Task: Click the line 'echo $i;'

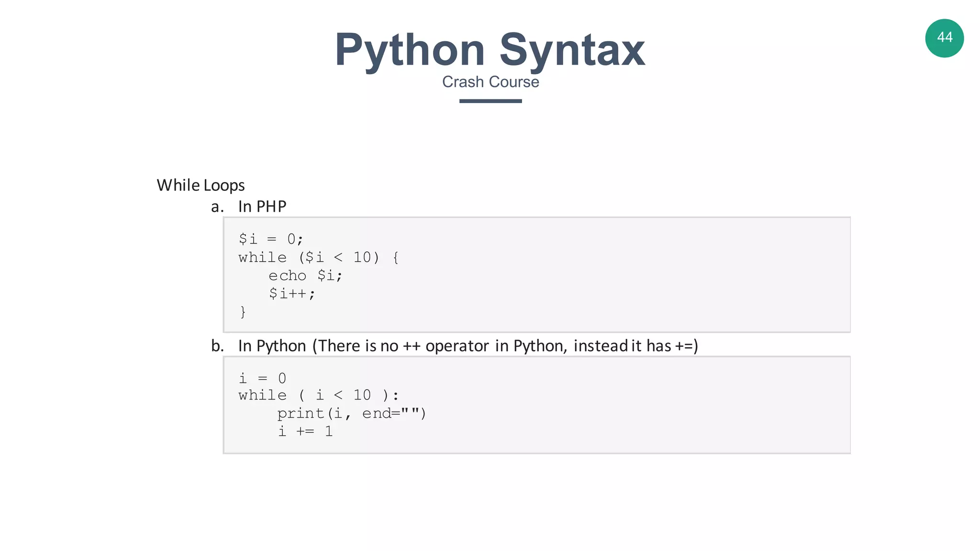Action: (305, 275)
